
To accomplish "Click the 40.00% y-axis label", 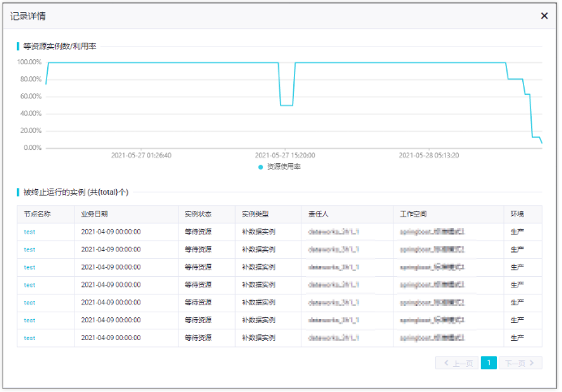I will pos(31,114).
